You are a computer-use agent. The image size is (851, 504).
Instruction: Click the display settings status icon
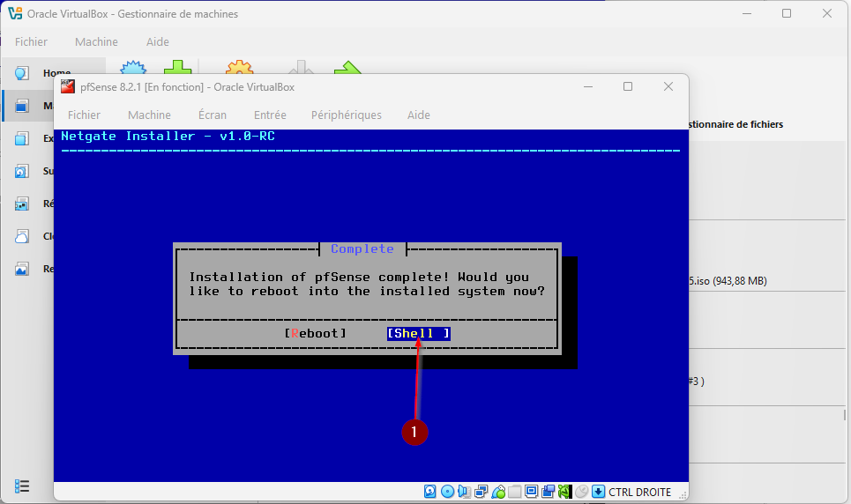pyautogui.click(x=531, y=492)
